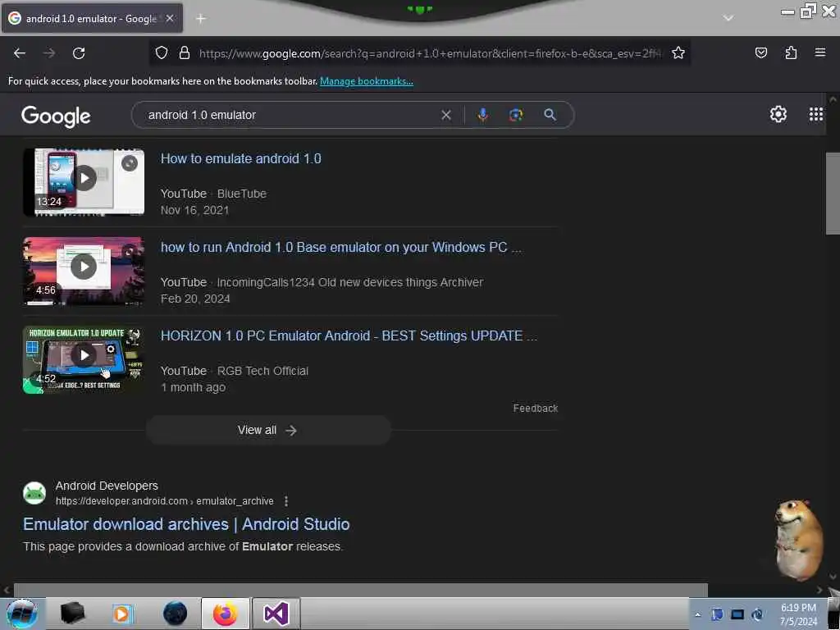Click the Feedback link
This screenshot has width=840, height=630.
click(x=535, y=409)
